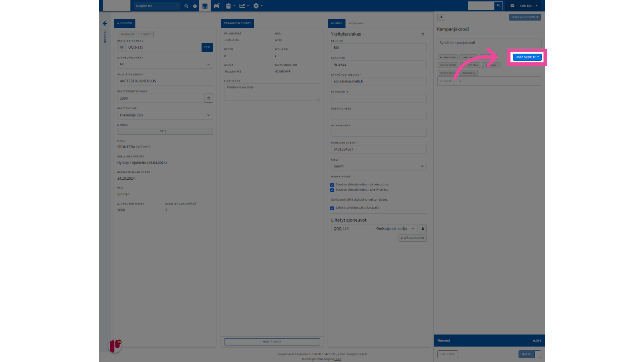
Task: Click the Maksu payment button
Action: tap(527, 354)
